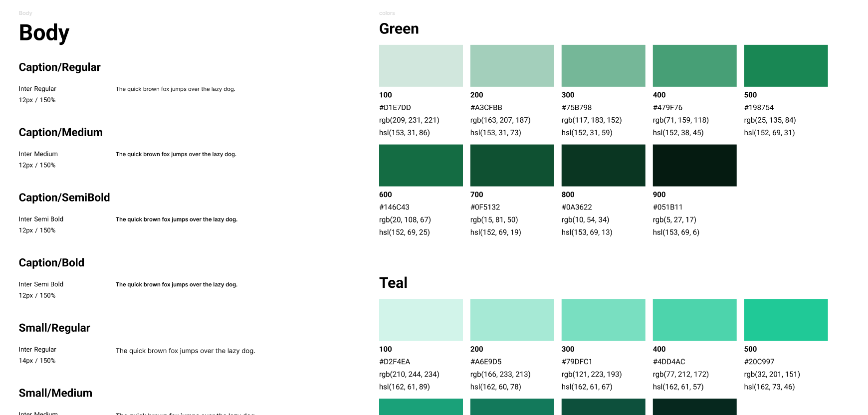Click the Teal section heading

(x=393, y=283)
